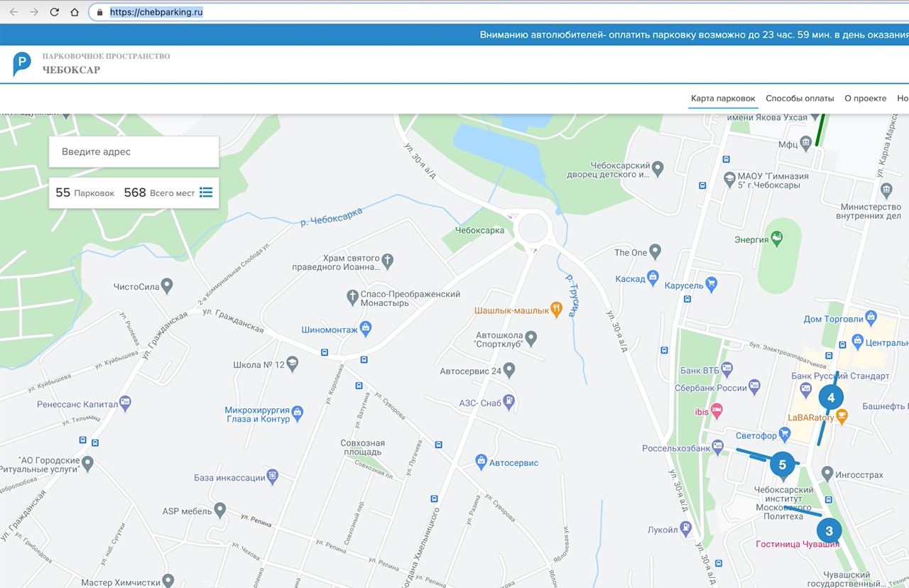Click the Введите адрес search field
Screen dimensions: 909x588
click(134, 152)
